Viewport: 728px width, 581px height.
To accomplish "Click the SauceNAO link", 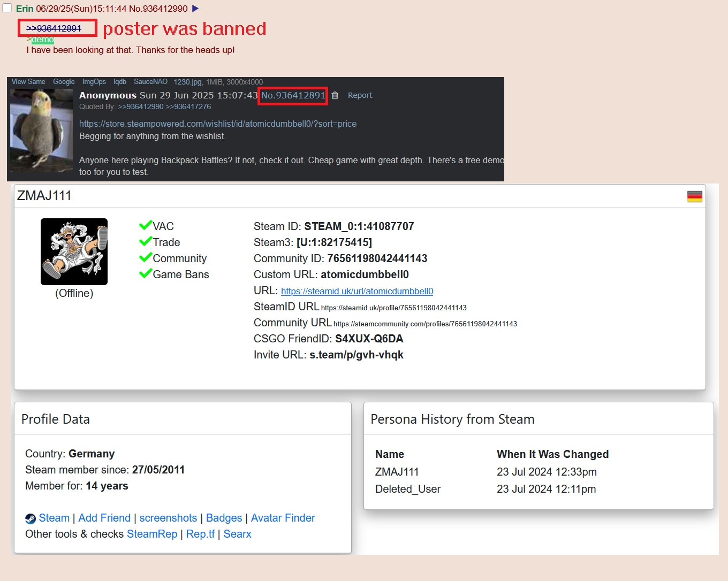I will pos(150,82).
